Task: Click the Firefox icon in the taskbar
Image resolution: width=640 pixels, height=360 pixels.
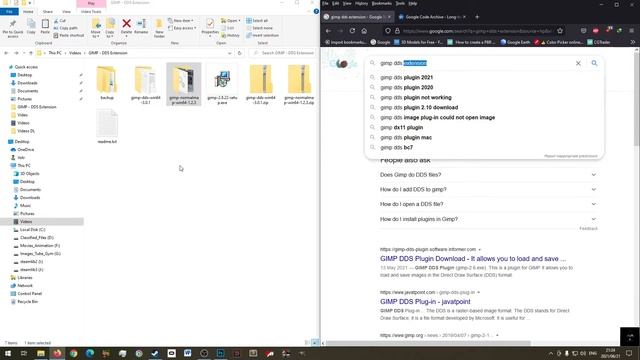Action: point(57,353)
